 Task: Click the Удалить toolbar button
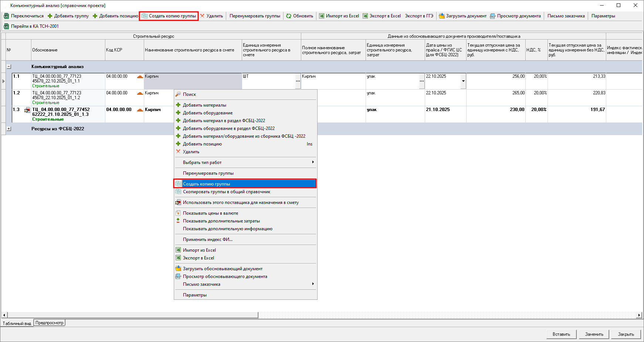click(211, 16)
